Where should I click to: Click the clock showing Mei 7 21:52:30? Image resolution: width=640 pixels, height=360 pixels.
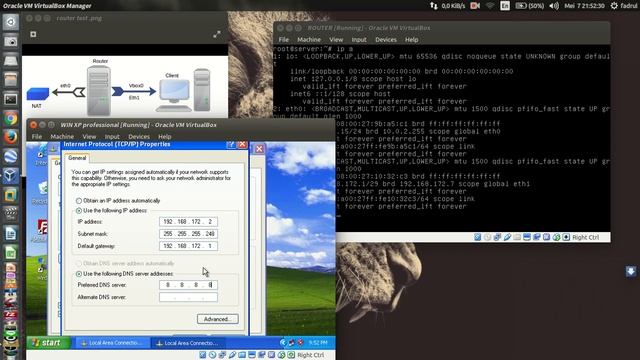(584, 6)
